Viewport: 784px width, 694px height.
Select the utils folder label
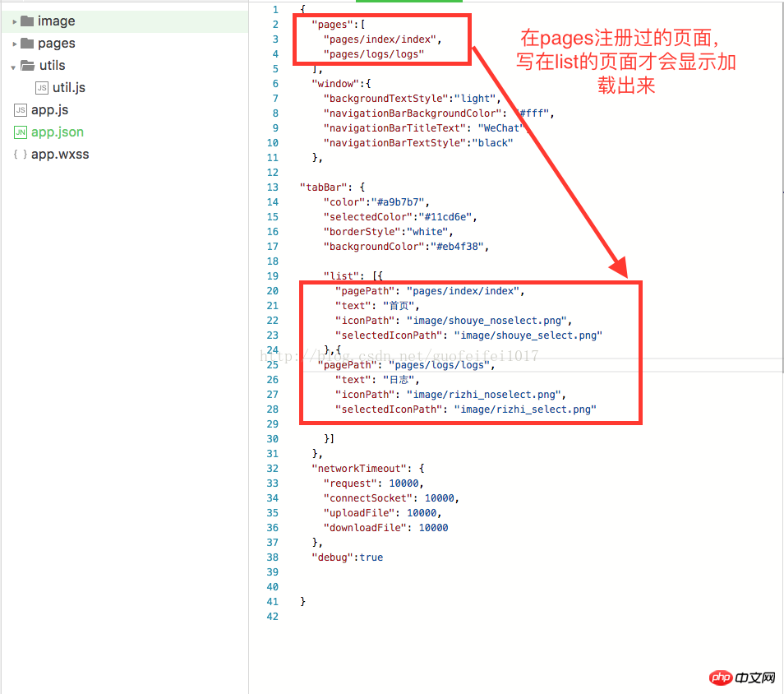[53, 66]
